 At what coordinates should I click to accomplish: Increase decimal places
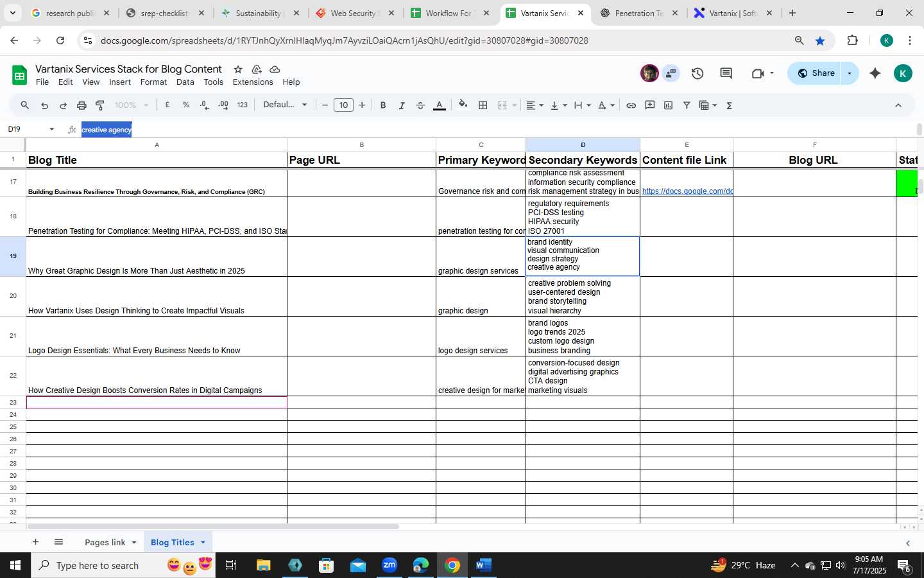pyautogui.click(x=223, y=105)
